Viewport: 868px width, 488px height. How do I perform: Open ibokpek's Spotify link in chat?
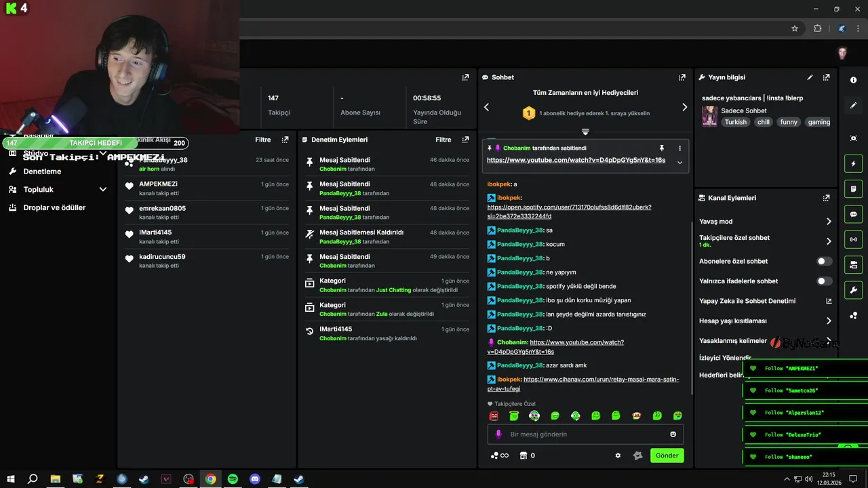click(x=569, y=211)
